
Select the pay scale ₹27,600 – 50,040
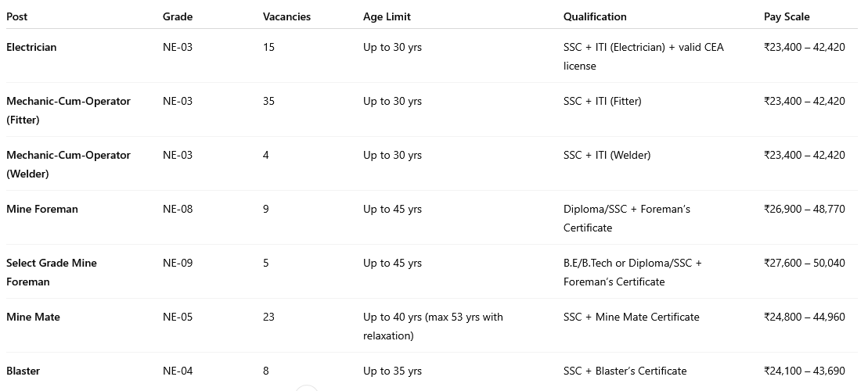pos(804,263)
